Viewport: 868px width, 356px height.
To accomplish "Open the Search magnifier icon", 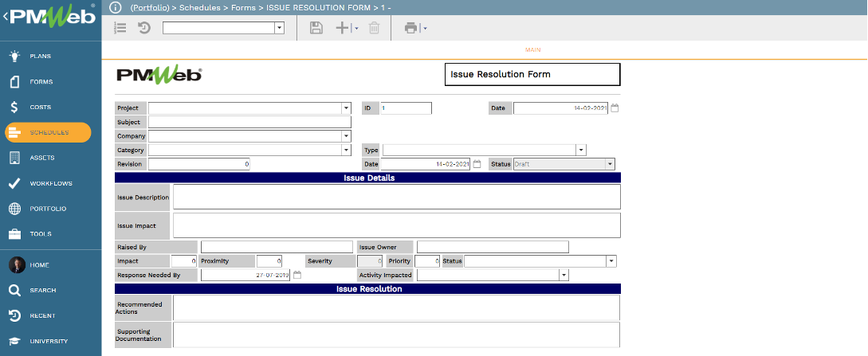I will pyautogui.click(x=15, y=290).
